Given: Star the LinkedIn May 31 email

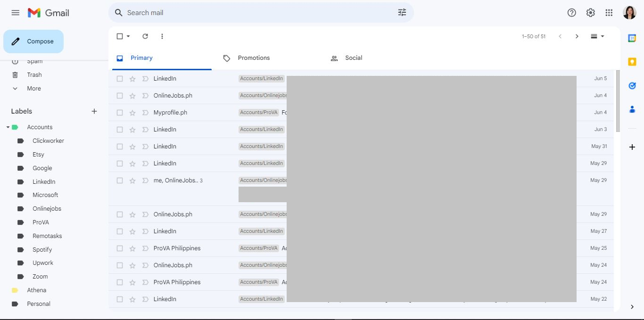Looking at the screenshot, I should pos(132,147).
